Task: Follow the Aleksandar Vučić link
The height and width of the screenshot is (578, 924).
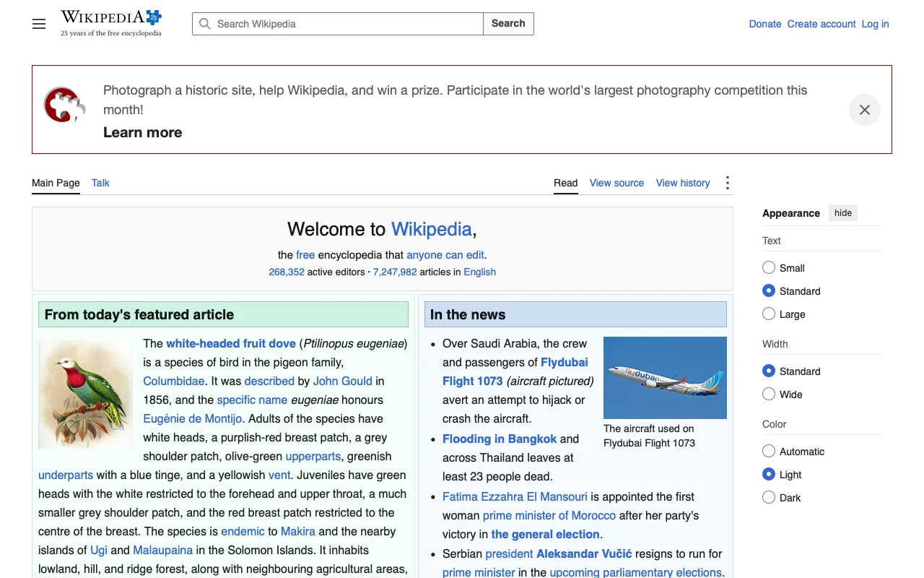Action: click(x=584, y=553)
